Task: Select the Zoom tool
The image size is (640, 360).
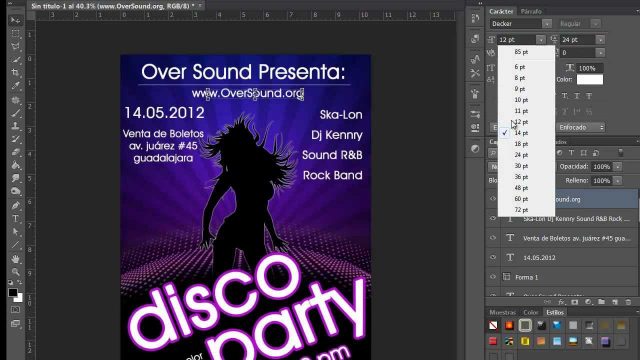Action: click(x=16, y=272)
